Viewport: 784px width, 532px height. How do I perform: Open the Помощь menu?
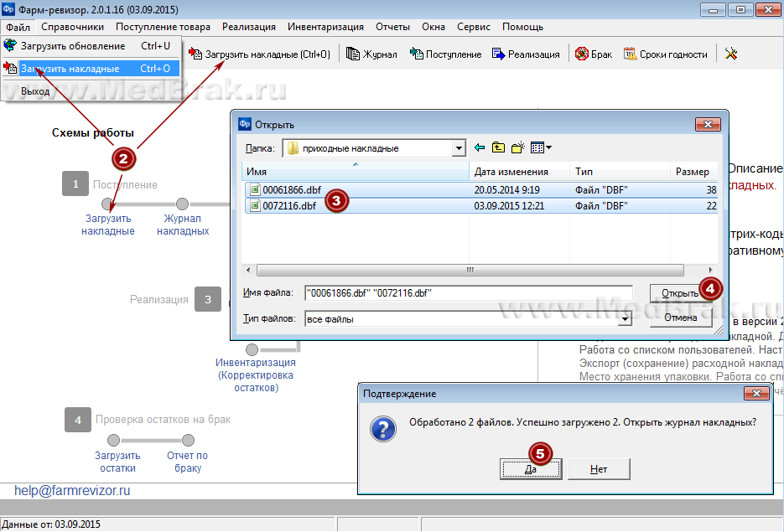click(522, 27)
